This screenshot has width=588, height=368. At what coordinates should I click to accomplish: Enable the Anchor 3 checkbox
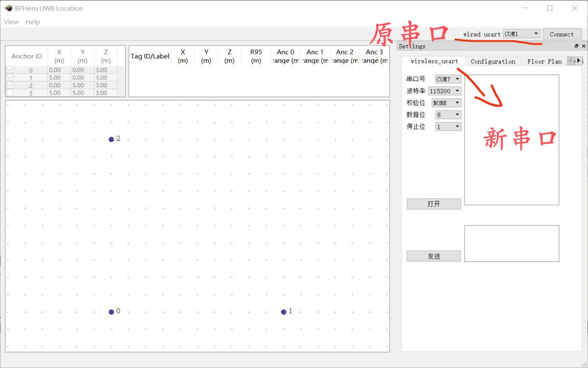pos(10,92)
